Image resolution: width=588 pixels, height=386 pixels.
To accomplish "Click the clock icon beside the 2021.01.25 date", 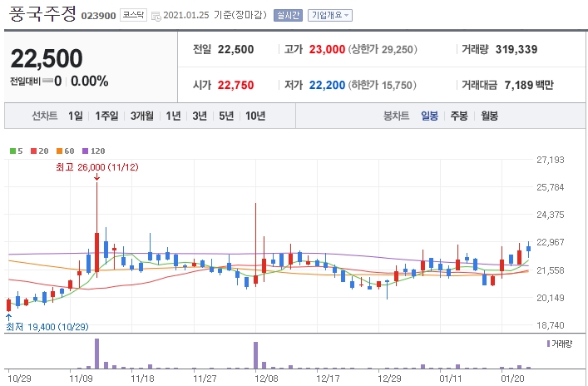I will pyautogui.click(x=156, y=16).
